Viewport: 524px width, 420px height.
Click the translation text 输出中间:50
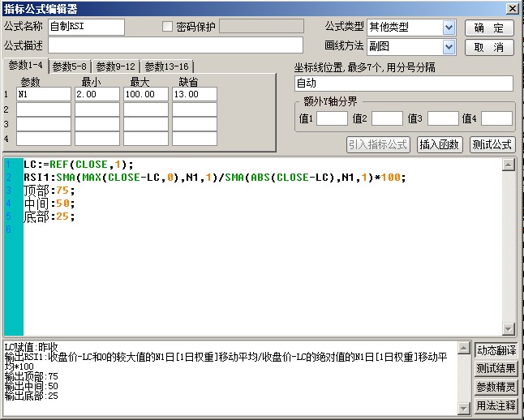tap(32, 387)
